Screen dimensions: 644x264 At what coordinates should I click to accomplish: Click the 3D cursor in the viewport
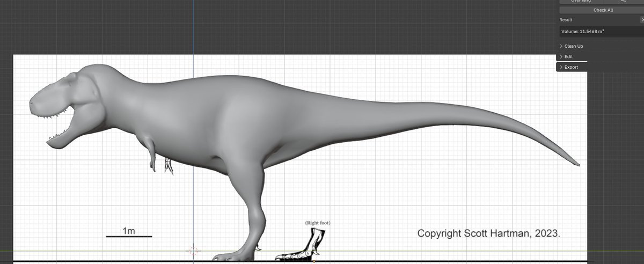click(194, 251)
